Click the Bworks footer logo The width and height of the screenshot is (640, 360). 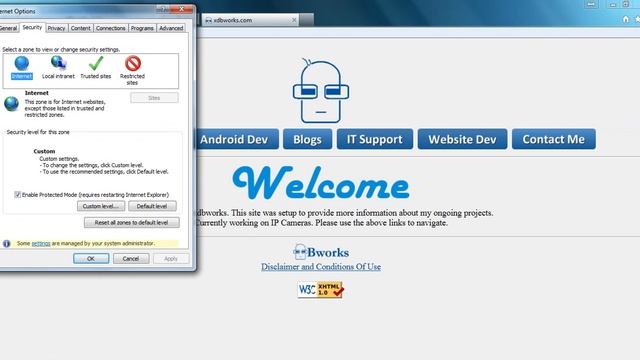tap(321, 252)
